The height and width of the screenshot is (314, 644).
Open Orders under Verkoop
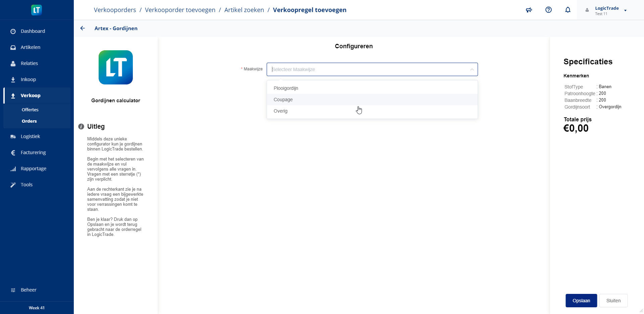click(x=29, y=121)
